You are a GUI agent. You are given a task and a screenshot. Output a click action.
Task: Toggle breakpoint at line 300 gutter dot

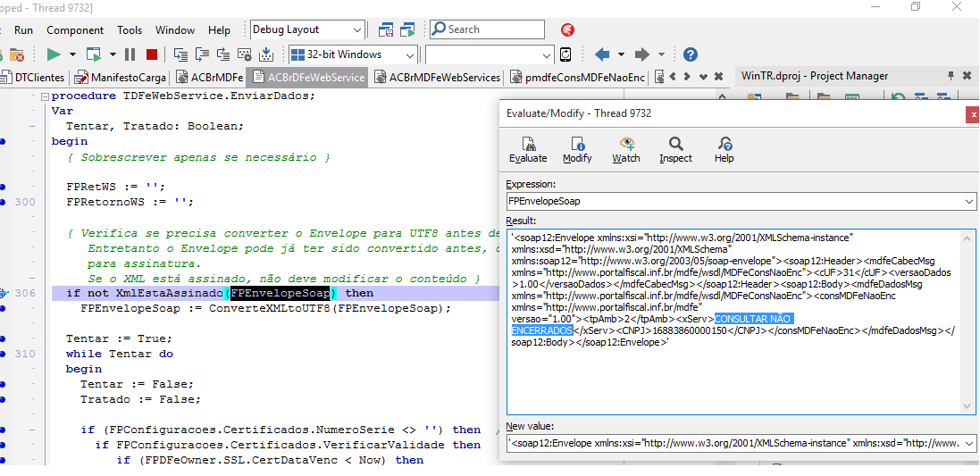[3, 202]
